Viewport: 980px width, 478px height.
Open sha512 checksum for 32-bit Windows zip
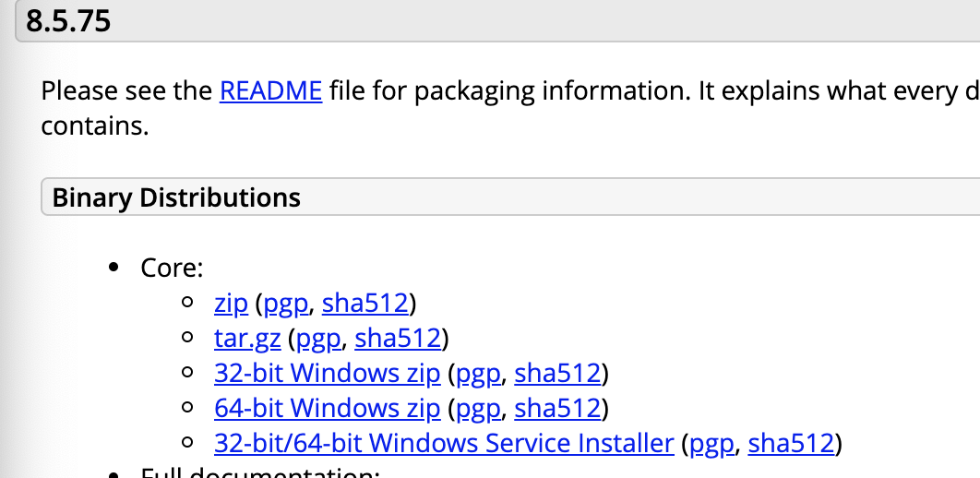point(557,373)
